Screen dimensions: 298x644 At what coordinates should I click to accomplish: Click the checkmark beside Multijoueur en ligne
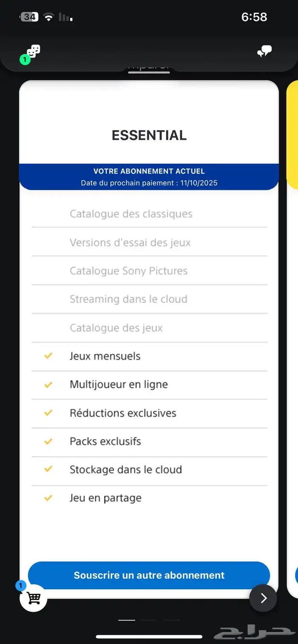pyautogui.click(x=48, y=384)
